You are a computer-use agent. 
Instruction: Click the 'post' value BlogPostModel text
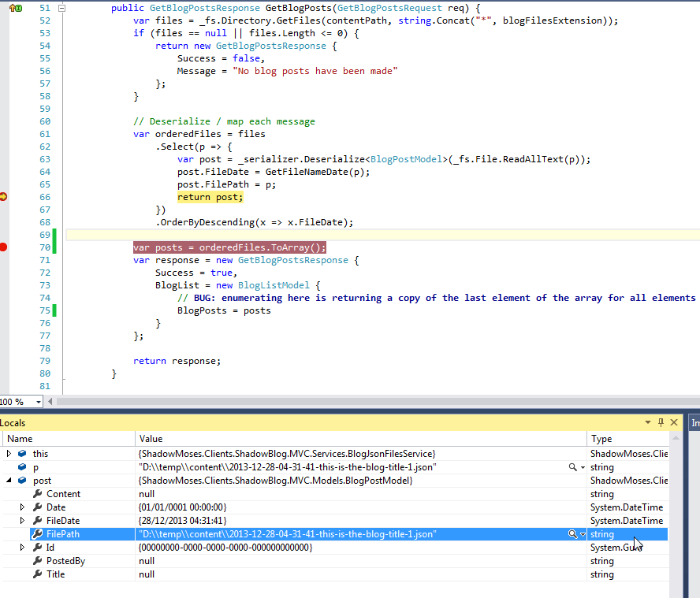pyautogui.click(x=275, y=481)
